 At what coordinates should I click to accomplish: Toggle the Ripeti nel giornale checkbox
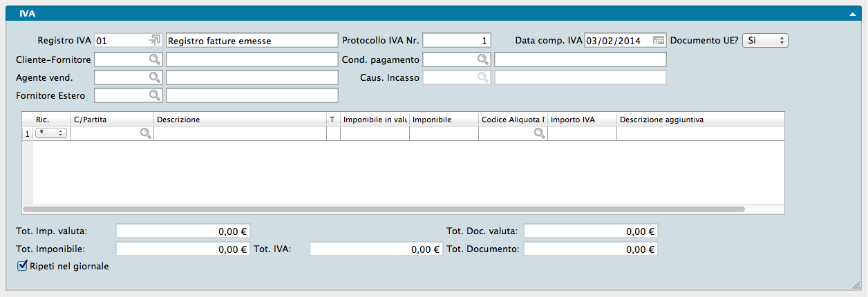pyautogui.click(x=22, y=265)
